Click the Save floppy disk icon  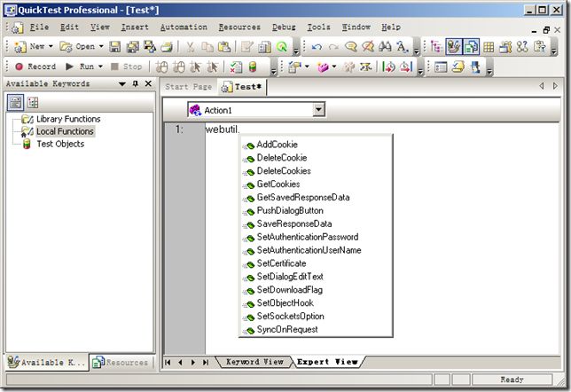click(x=115, y=47)
